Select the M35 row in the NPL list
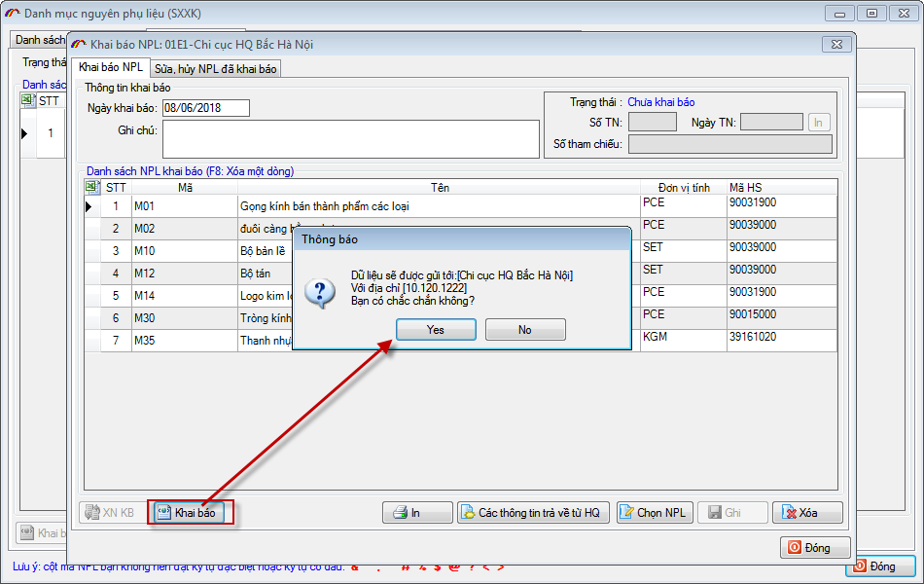Screen dimensions: 924x584 tap(185, 341)
